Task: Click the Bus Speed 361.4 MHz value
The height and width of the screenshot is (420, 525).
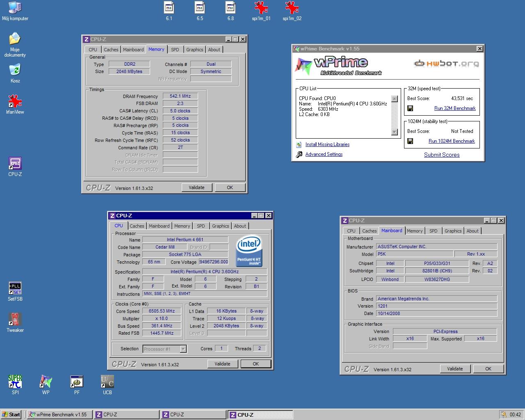Action: pyautogui.click(x=162, y=326)
